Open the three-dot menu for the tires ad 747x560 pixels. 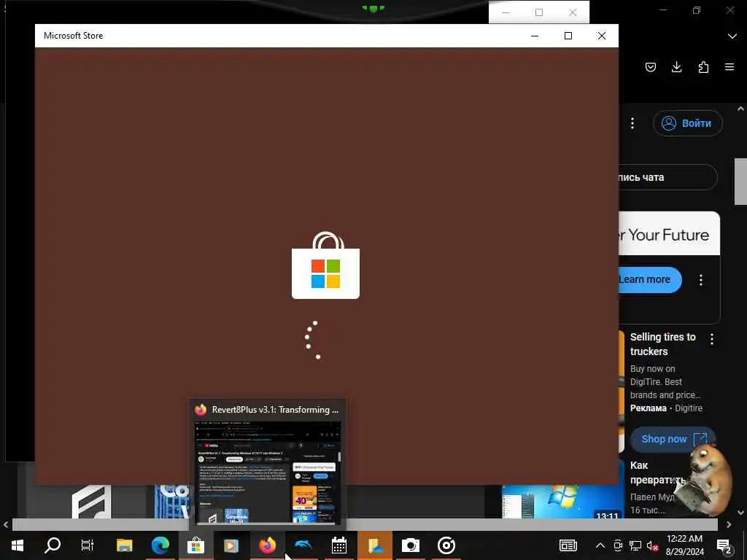(x=712, y=339)
